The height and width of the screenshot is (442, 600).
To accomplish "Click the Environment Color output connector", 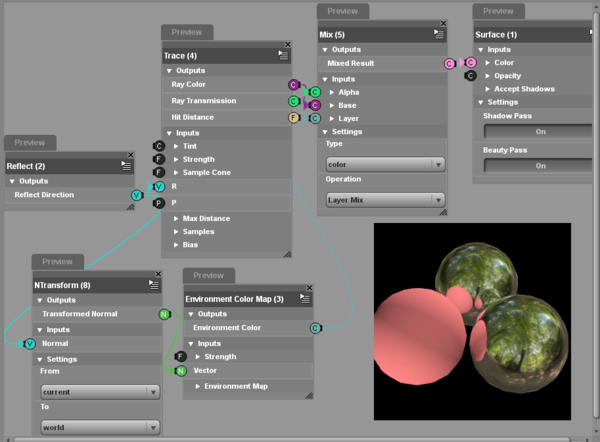I will pos(315,328).
